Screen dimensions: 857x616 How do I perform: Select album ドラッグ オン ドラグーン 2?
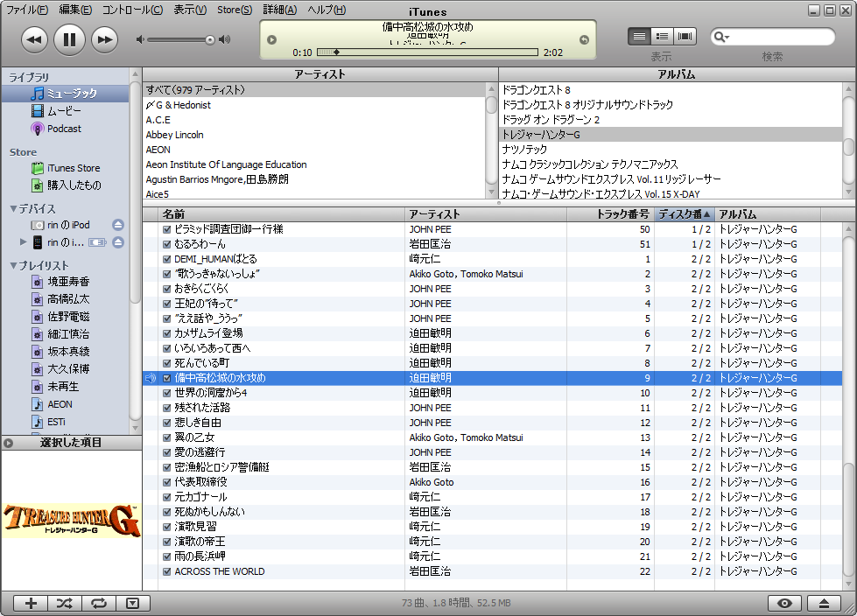[x=671, y=120]
